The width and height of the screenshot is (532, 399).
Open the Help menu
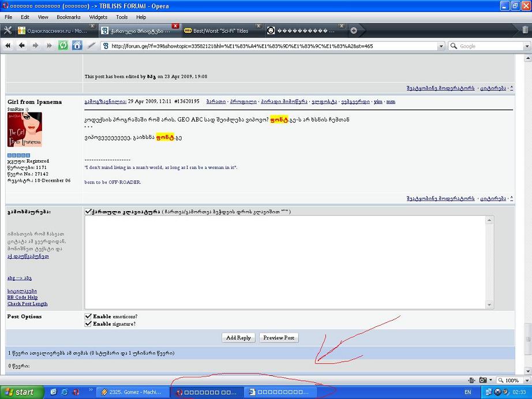(141, 17)
